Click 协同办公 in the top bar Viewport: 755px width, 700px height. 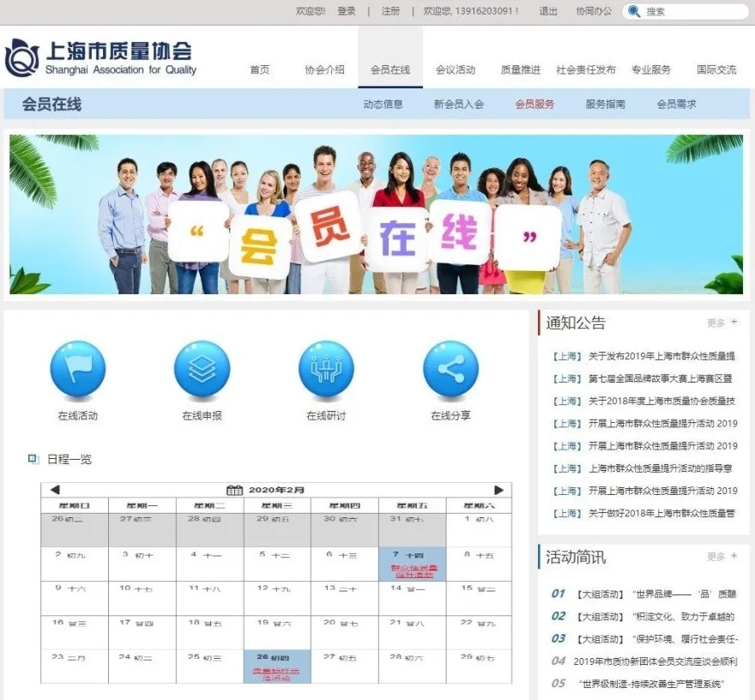click(594, 11)
